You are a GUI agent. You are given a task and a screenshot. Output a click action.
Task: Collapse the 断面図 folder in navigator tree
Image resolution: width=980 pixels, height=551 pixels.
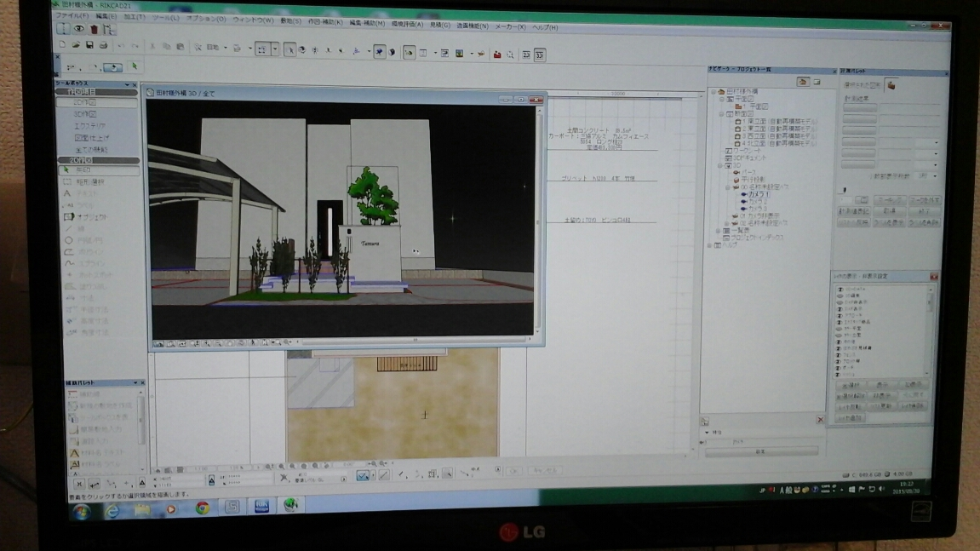coord(721,113)
